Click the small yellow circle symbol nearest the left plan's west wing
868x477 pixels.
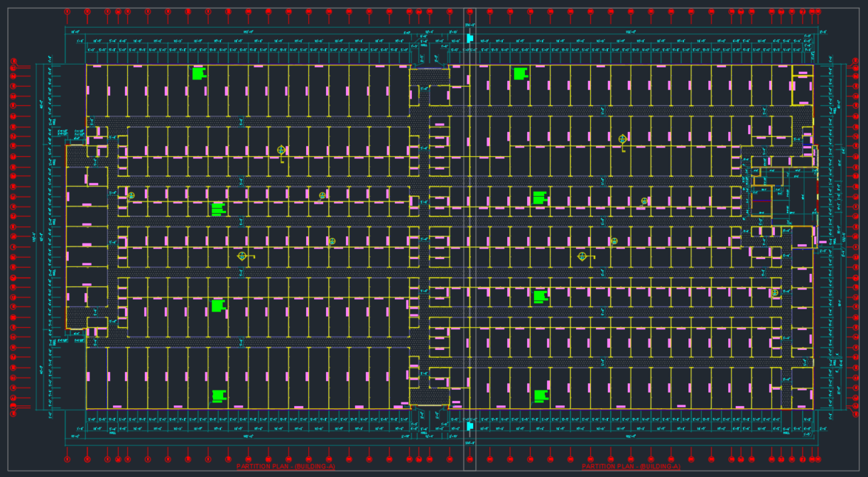[131, 195]
